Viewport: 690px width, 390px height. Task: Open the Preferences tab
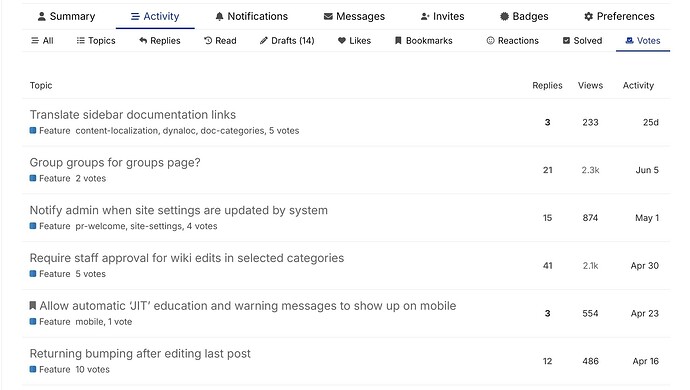pyautogui.click(x=619, y=16)
